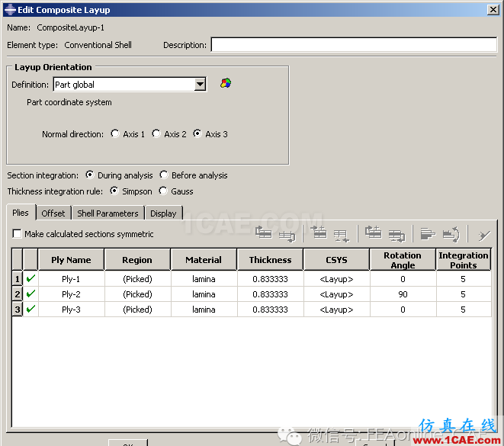Screen dimensions: 504x446
Task: Click the Thickness column header
Action: tap(271, 260)
